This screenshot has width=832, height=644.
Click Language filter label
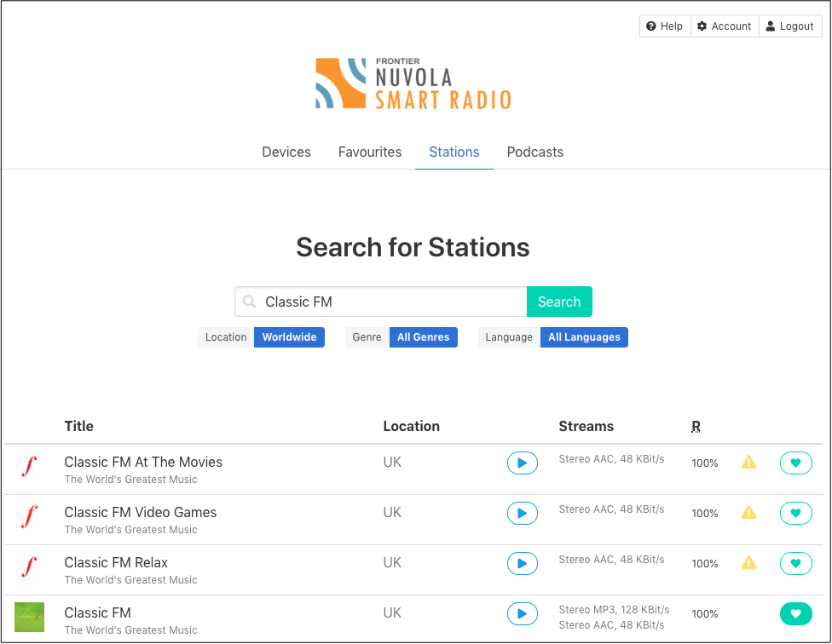pos(509,337)
